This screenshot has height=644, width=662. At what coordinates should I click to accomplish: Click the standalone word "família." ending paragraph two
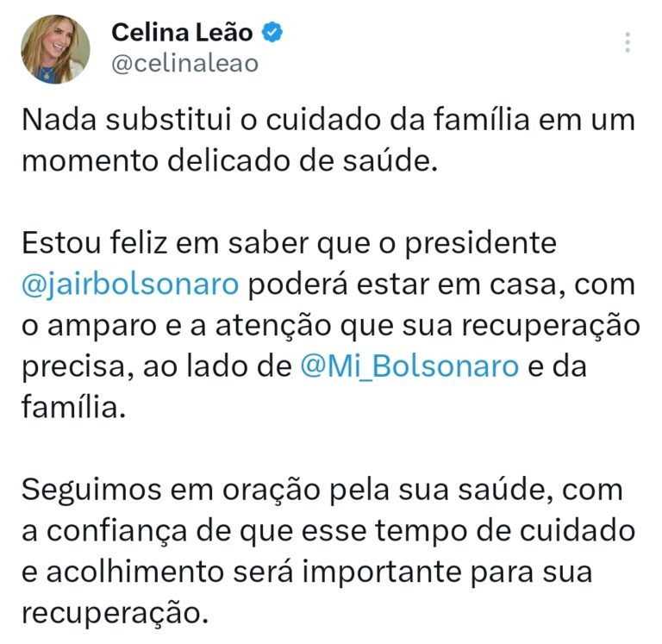click(74, 406)
